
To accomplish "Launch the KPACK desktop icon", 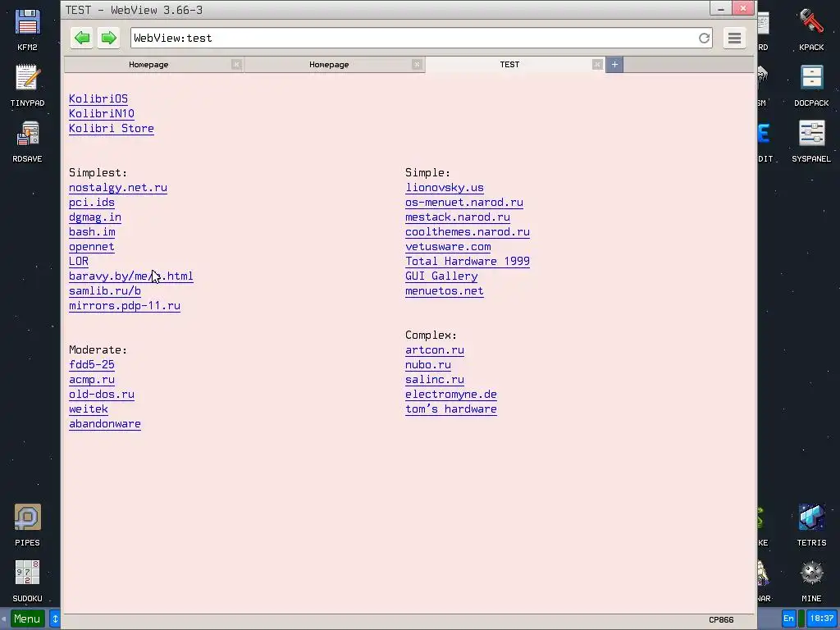I will tap(811, 30).
